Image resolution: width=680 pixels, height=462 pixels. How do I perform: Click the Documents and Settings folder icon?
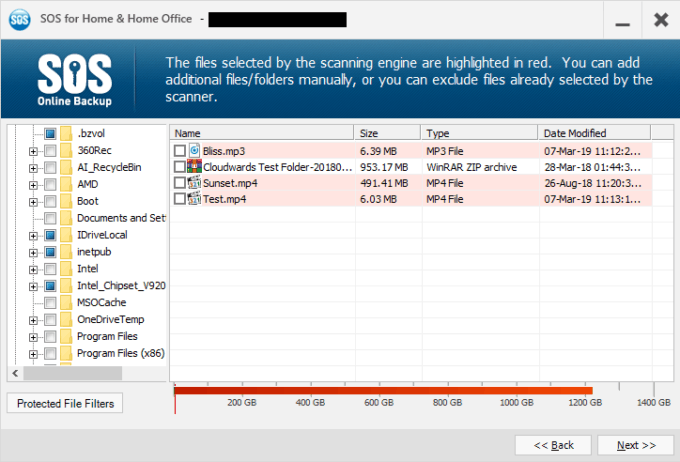click(66, 218)
